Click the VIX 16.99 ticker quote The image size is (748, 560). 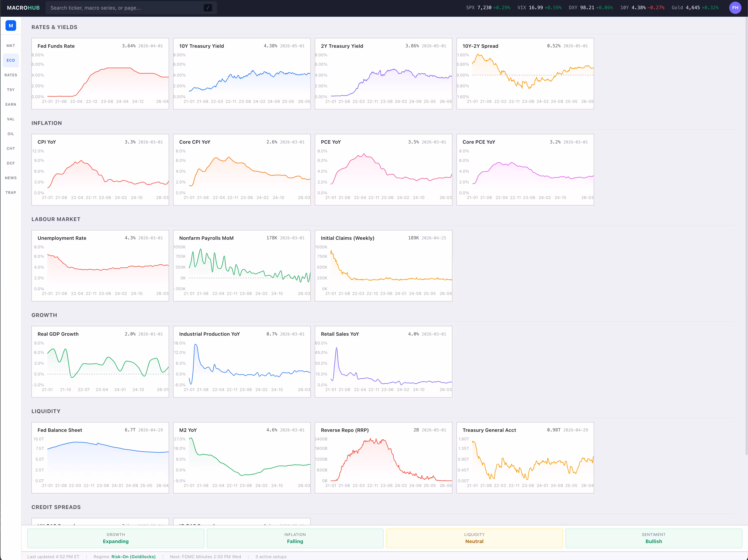[539, 8]
